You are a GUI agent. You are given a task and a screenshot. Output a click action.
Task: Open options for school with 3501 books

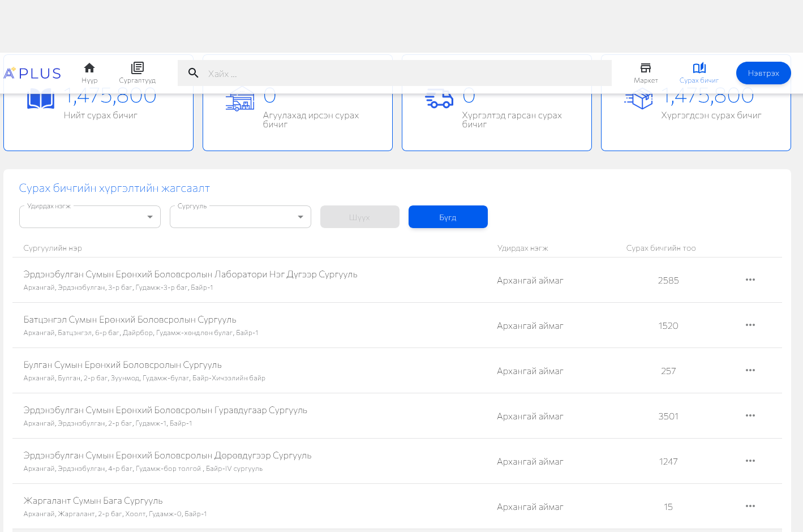[750, 415]
